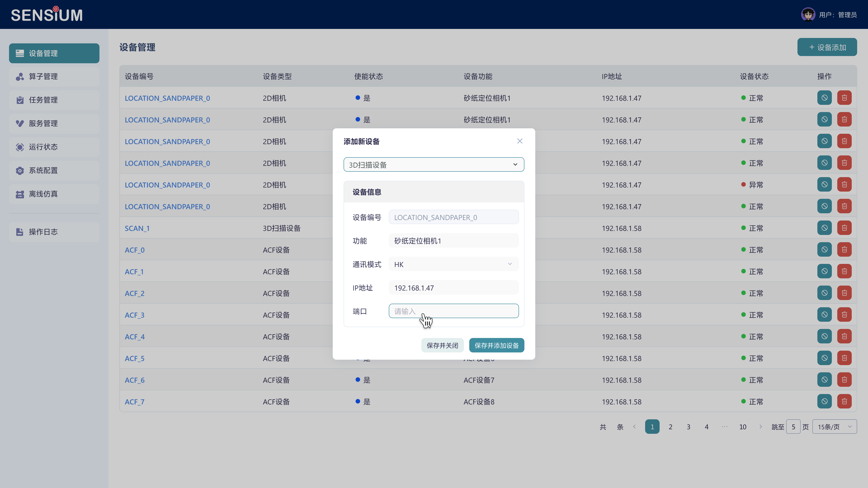Click the disable icon for the ACF_2 row
This screenshot has height=488, width=868.
824,293
